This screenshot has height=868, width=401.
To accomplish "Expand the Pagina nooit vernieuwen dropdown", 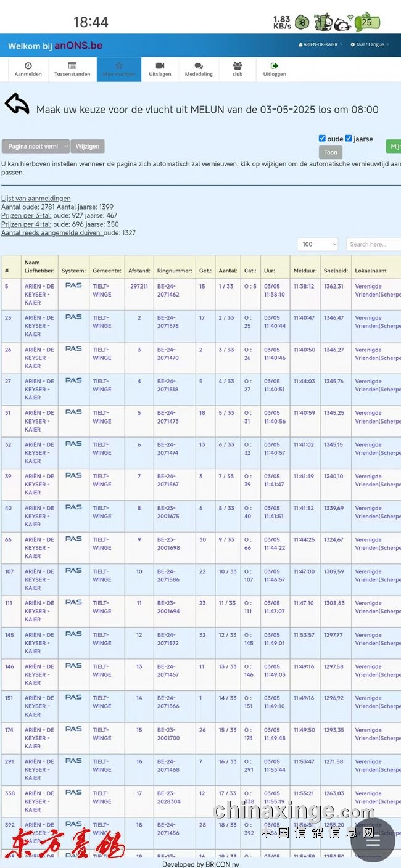I will coord(35,146).
